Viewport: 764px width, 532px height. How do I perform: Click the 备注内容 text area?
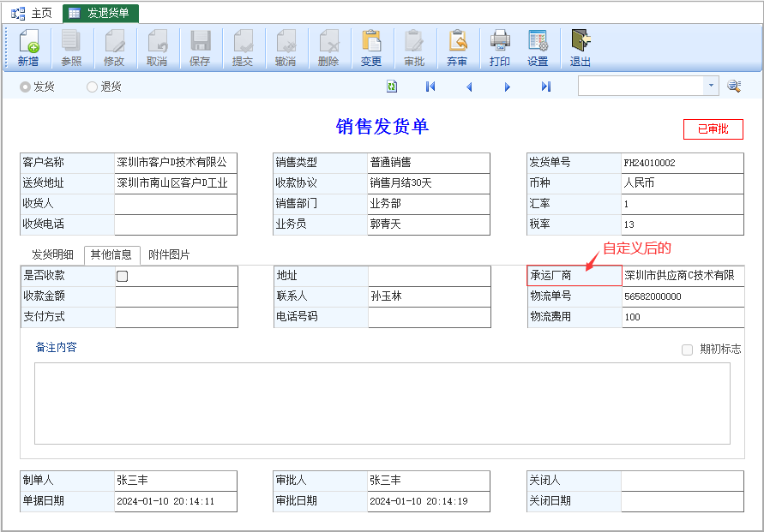point(382,403)
